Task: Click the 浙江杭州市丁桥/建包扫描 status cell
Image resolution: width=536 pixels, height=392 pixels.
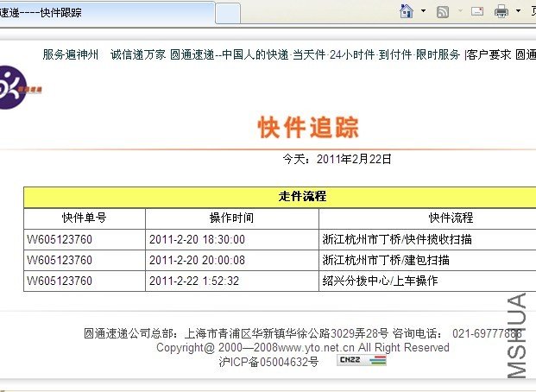Action: pos(385,260)
